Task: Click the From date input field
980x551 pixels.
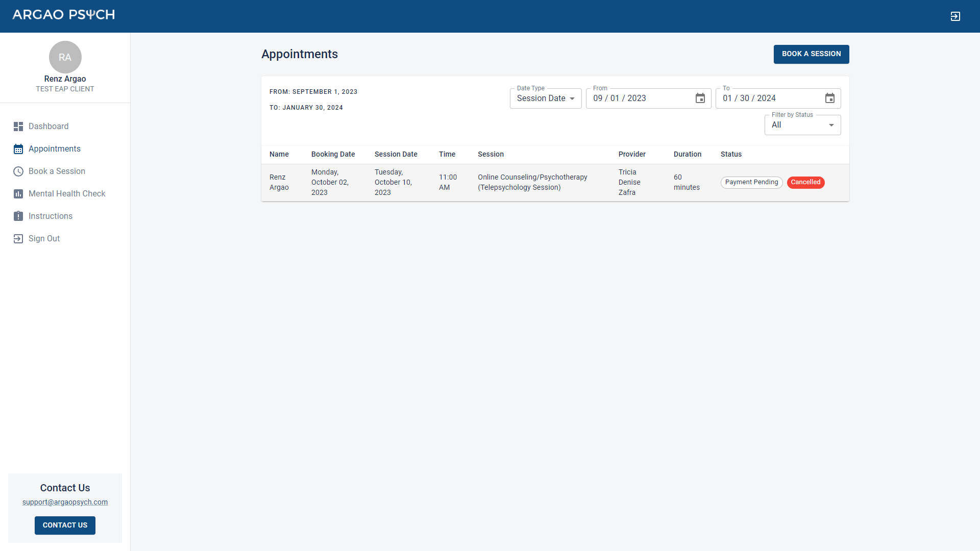Action: pos(638,98)
